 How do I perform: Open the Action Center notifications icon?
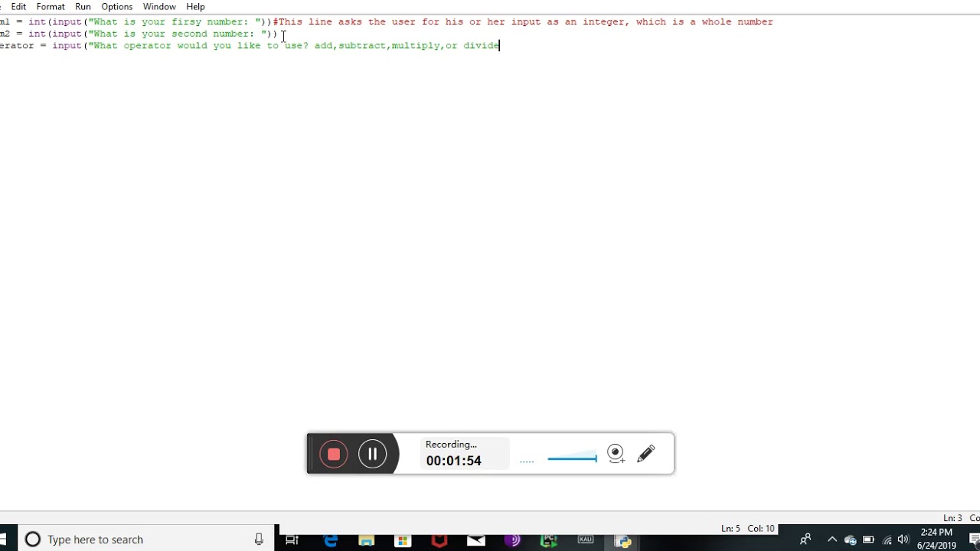tap(974, 540)
